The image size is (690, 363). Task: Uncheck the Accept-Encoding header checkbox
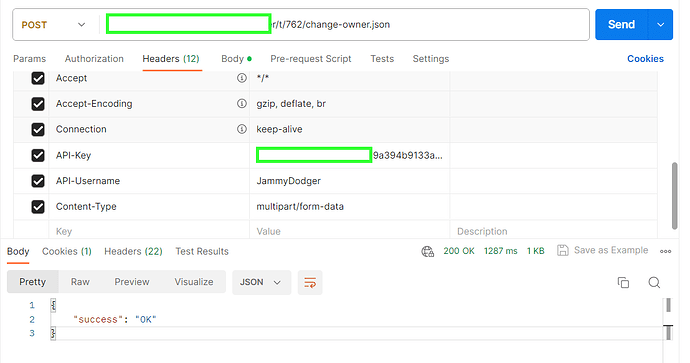tap(38, 104)
